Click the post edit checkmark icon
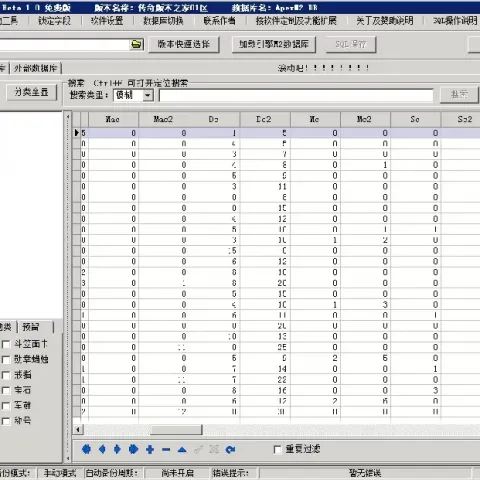Image resolution: width=480 pixels, height=480 pixels. tap(198, 449)
